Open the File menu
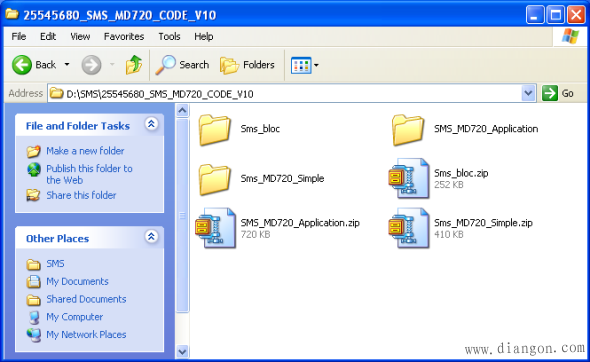590x362 pixels. (x=18, y=37)
